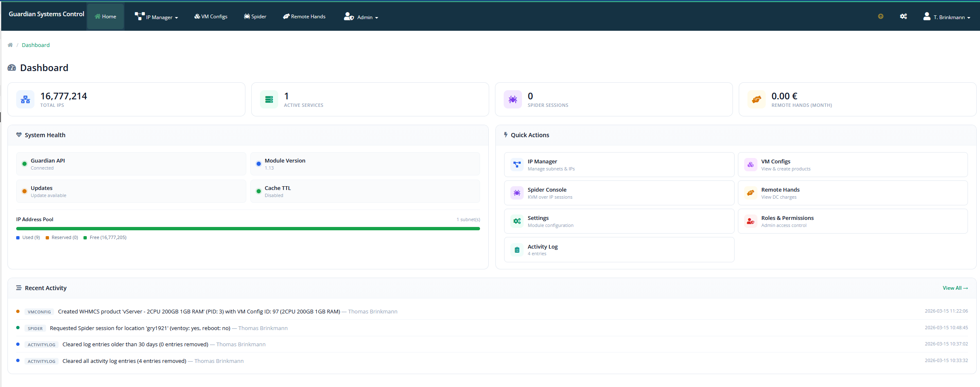The width and height of the screenshot is (980, 387).
Task: Click the '1 subnet(s)' label
Action: (468, 219)
